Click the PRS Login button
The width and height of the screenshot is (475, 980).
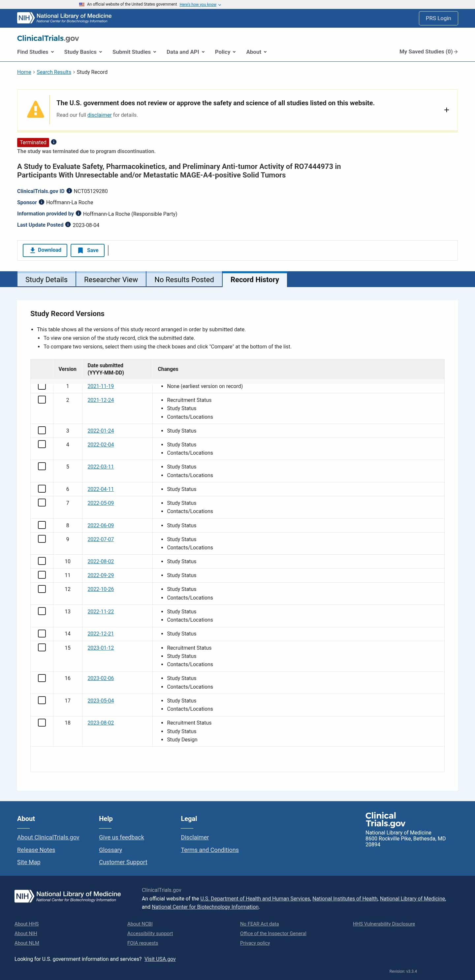(x=438, y=18)
